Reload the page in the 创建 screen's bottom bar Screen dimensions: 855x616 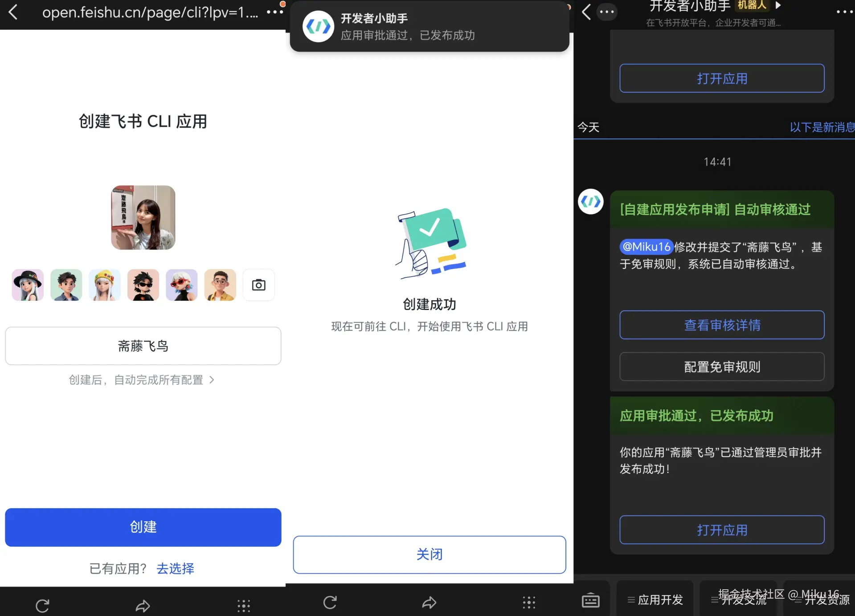click(42, 606)
